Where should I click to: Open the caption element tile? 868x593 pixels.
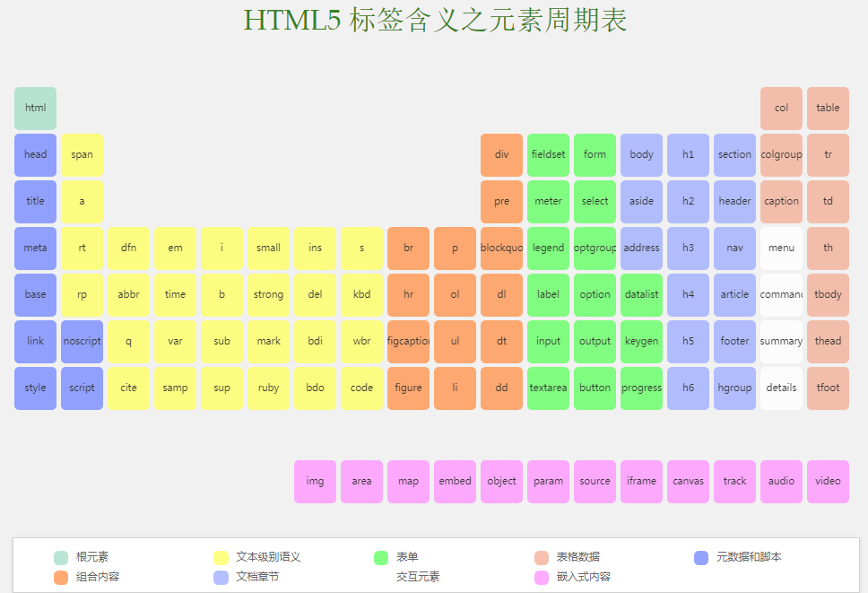[x=781, y=201]
